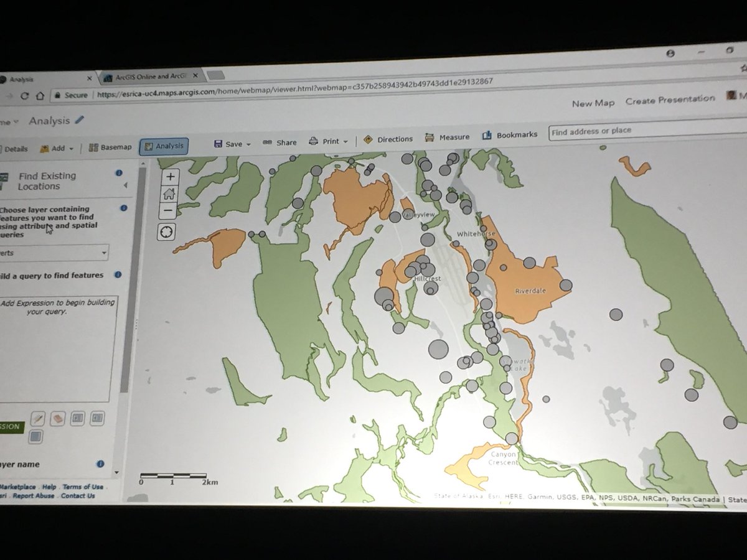The image size is (747, 560).
Task: Click the third expression group icon
Action: tap(77, 418)
